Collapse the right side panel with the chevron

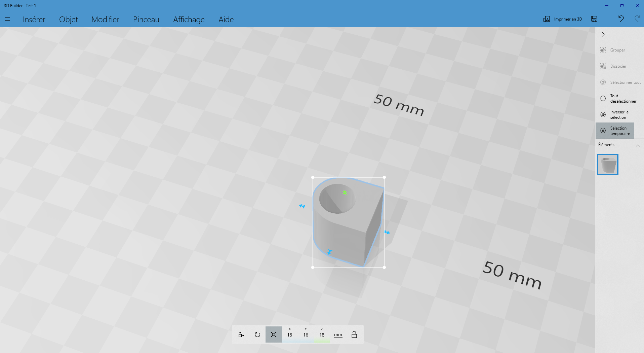coord(603,34)
